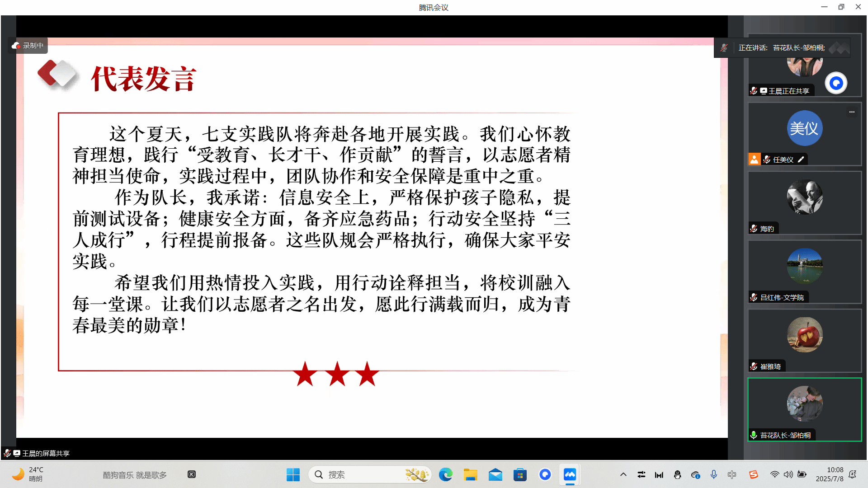Click the taskbar search box
The height and width of the screenshot is (488, 868).
point(369,474)
